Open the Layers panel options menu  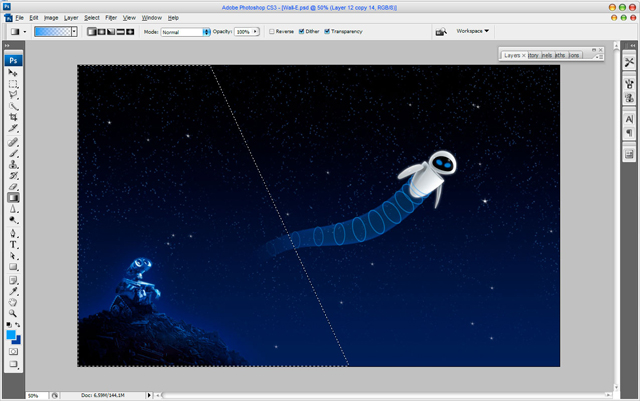599,57
